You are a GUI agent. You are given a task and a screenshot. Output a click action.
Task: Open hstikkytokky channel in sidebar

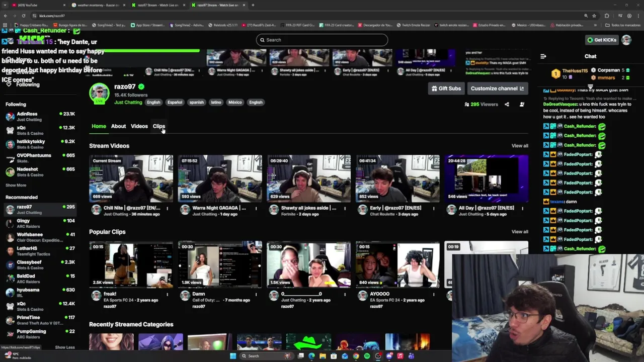tap(40, 144)
